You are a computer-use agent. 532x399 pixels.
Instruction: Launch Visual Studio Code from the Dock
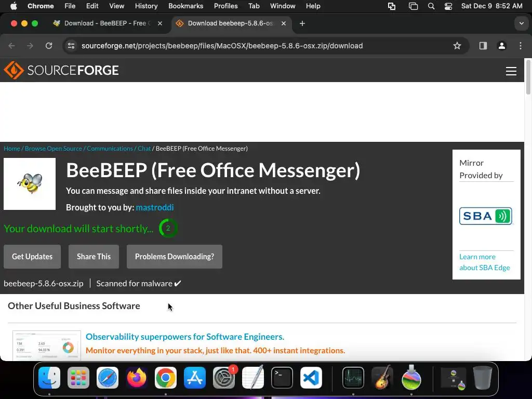(311, 378)
